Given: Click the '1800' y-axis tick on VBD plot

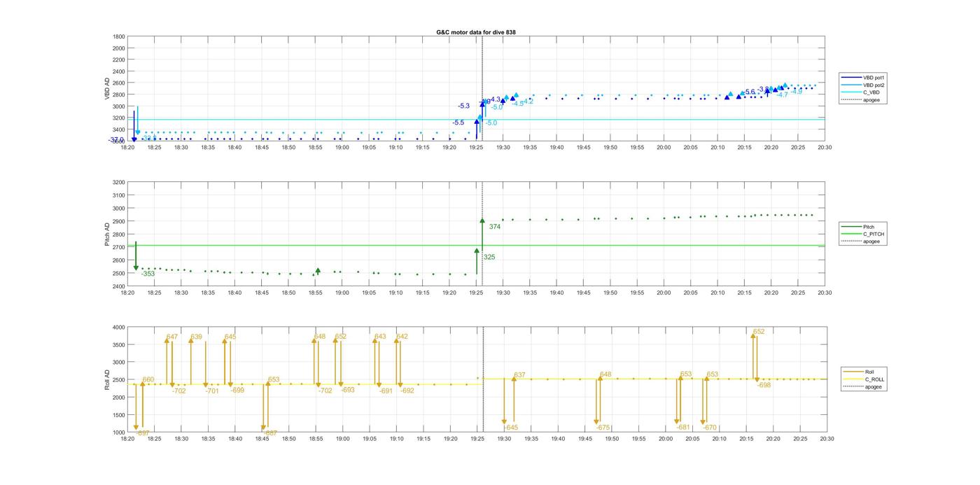Looking at the screenshot, I should pos(119,36).
